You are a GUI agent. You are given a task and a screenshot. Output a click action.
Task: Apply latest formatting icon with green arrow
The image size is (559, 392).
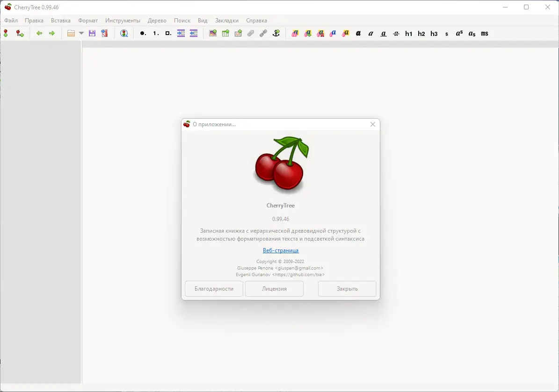coord(308,34)
